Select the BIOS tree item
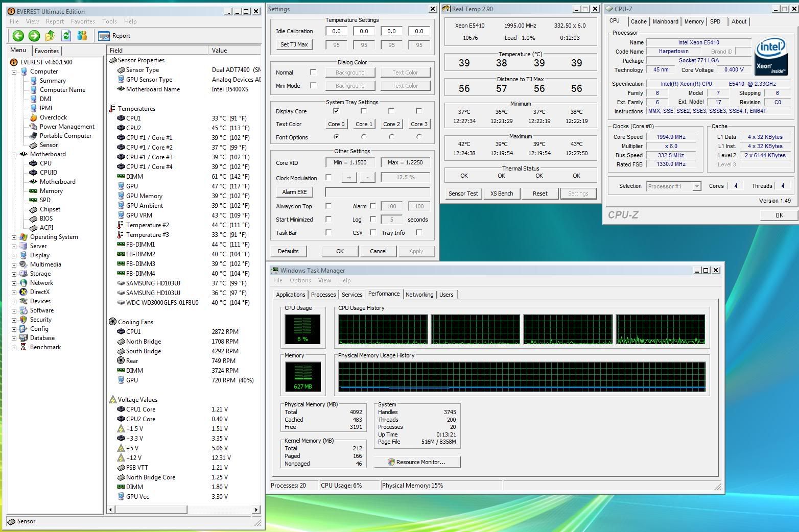 tap(46, 219)
